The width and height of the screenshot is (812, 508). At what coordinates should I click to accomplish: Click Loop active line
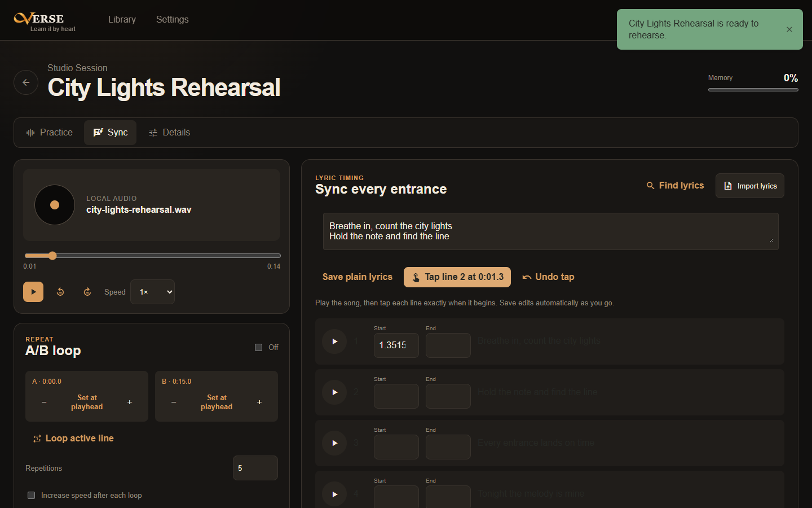pyautogui.click(x=73, y=439)
